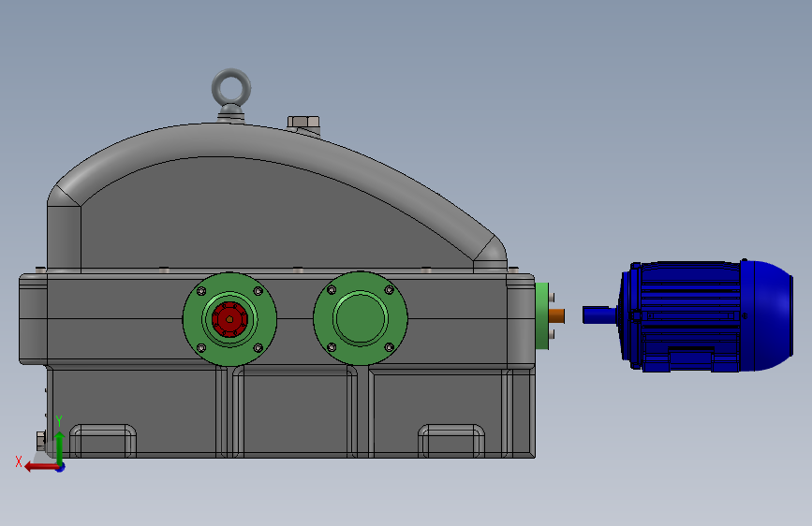Select the blank green bearing cover
This screenshot has width=812, height=526.
(x=361, y=318)
